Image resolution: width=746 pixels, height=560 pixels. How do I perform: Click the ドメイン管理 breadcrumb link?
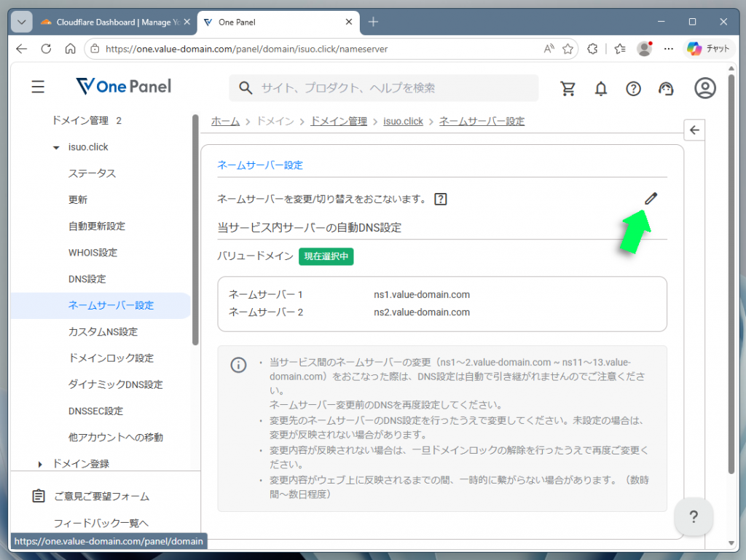(339, 121)
